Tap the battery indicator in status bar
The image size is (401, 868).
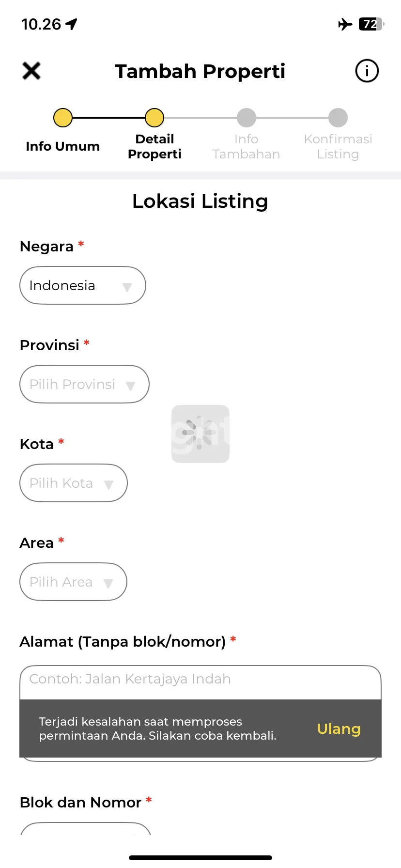pos(371,24)
